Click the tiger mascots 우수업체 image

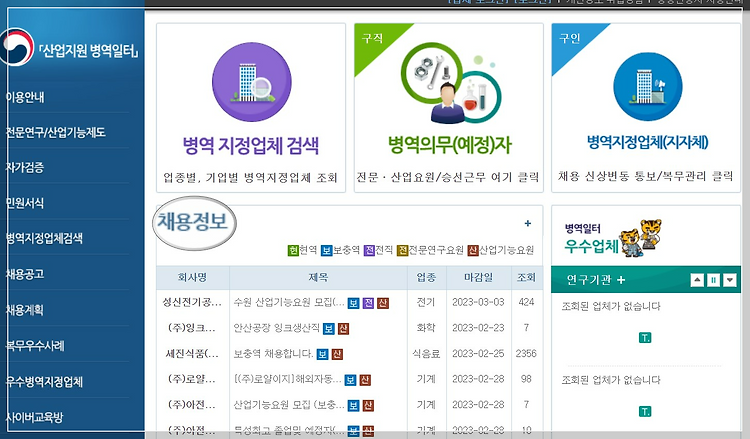pyautogui.click(x=640, y=238)
